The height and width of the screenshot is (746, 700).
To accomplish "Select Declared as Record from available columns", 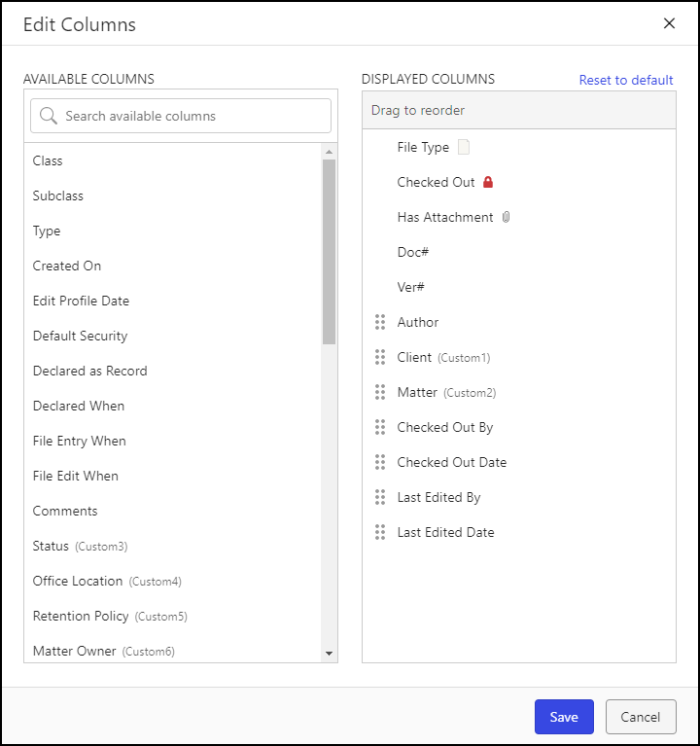I will tap(90, 371).
